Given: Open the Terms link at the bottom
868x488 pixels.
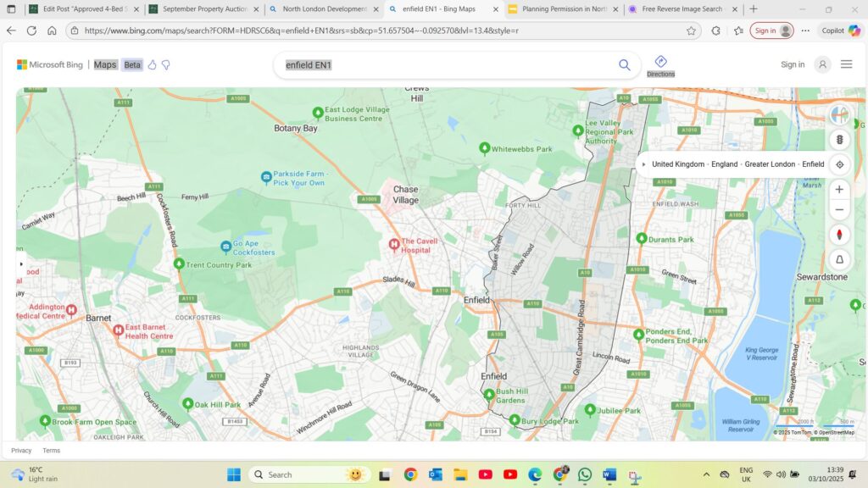Looking at the screenshot, I should 51,450.
